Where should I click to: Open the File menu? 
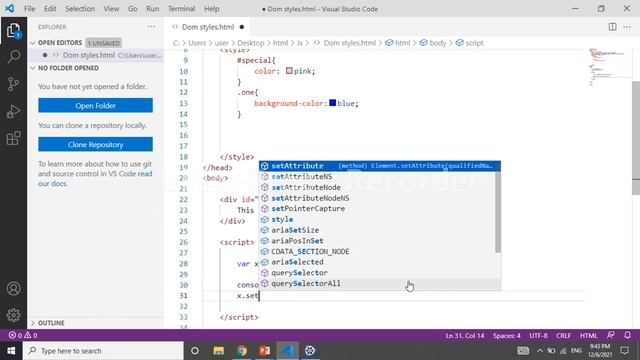click(29, 9)
